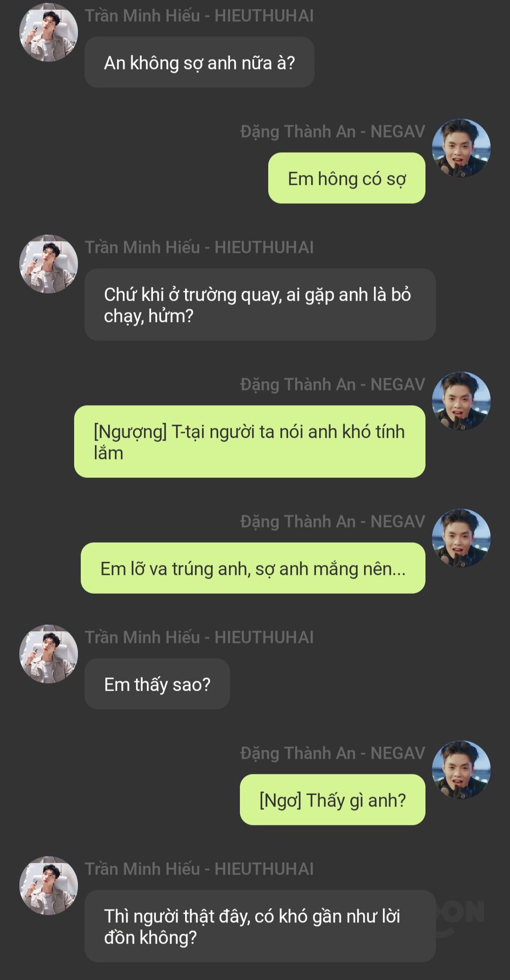Open sender name above 'Em thấy sao?'
Screen dimensions: 510x980
[x=199, y=638]
